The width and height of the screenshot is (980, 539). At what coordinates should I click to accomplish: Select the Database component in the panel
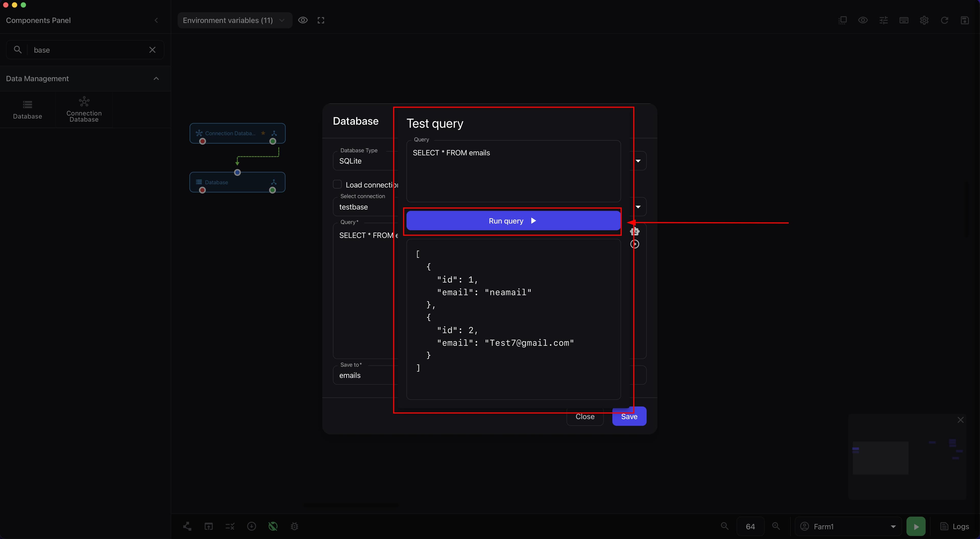point(27,109)
